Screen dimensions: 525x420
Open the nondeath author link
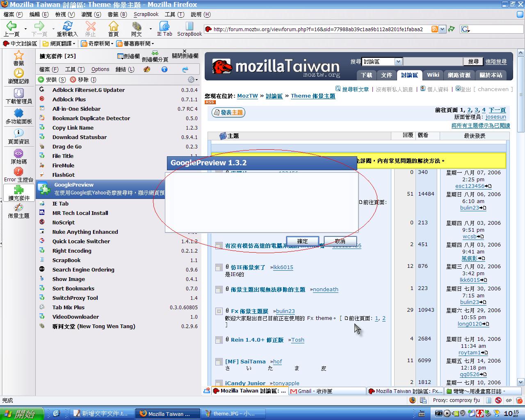[x=325, y=290]
